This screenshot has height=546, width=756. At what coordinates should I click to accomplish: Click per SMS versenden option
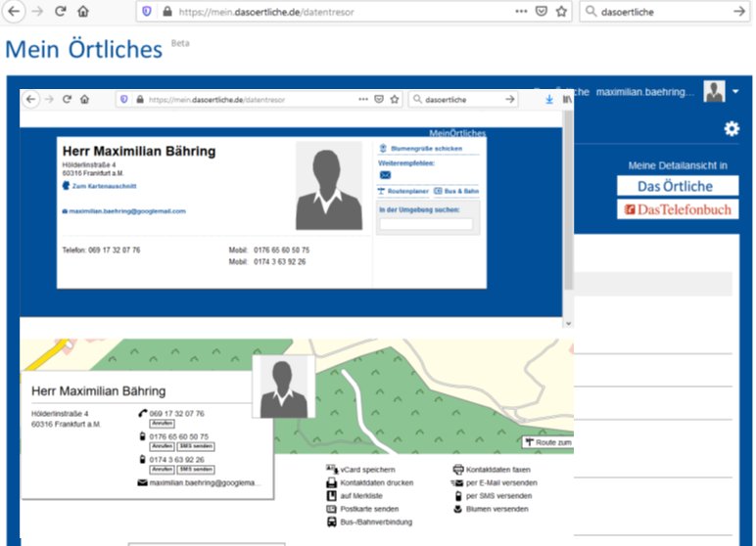point(494,495)
